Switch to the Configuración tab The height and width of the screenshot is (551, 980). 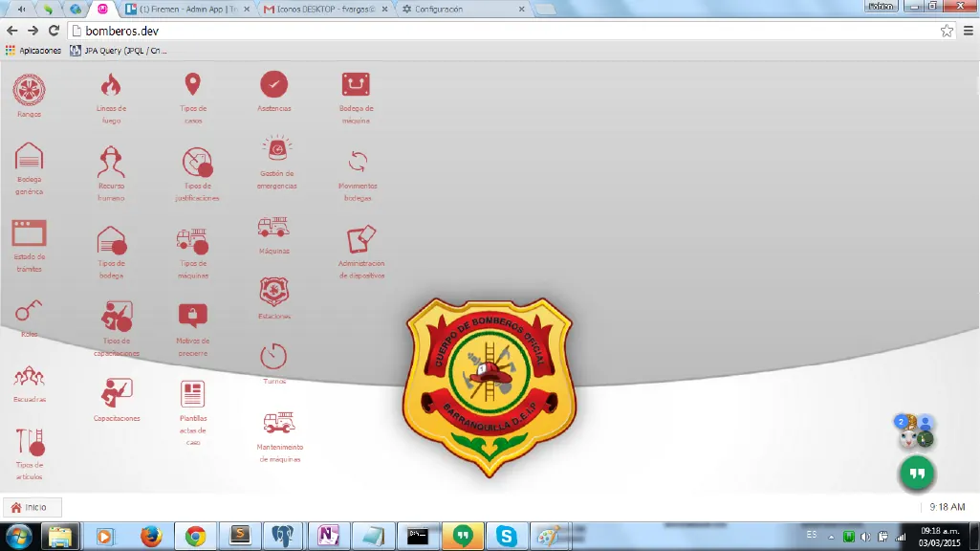click(463, 9)
